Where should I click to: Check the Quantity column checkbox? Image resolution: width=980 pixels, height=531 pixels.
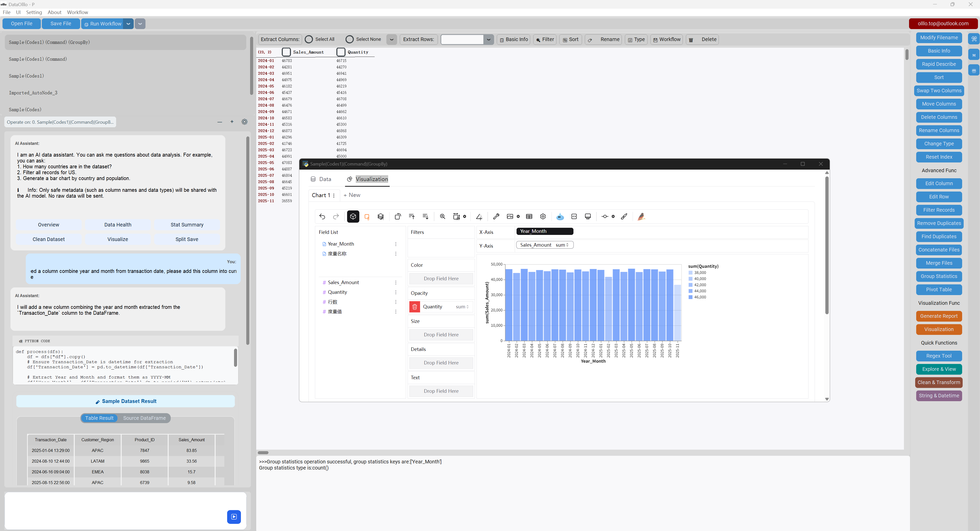[341, 52]
